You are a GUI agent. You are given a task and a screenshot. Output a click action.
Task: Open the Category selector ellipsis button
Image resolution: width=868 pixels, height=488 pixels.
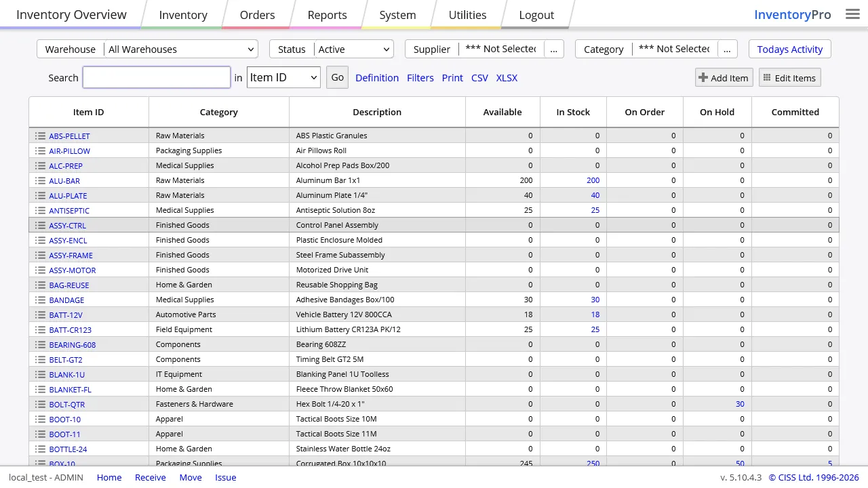coord(726,49)
